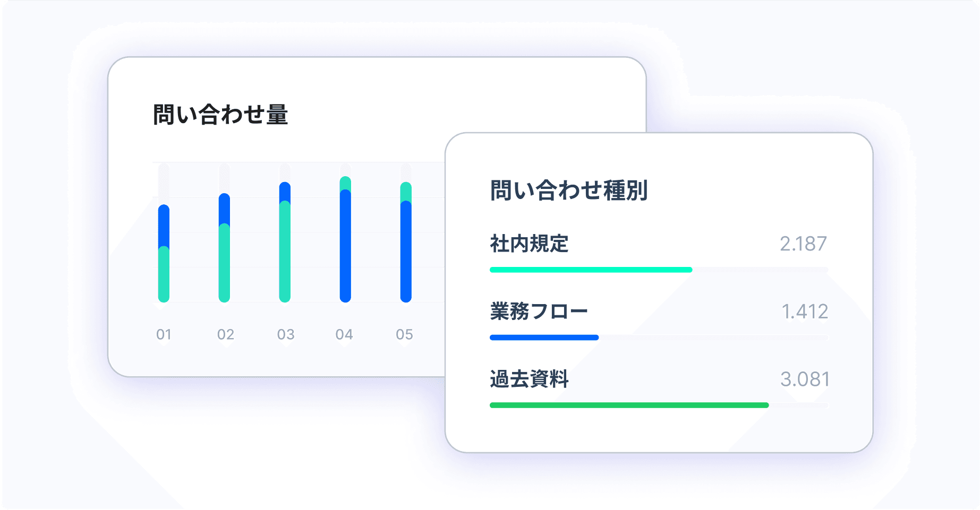
Task: Click the 問い合わせ量 chart title
Action: point(220,115)
